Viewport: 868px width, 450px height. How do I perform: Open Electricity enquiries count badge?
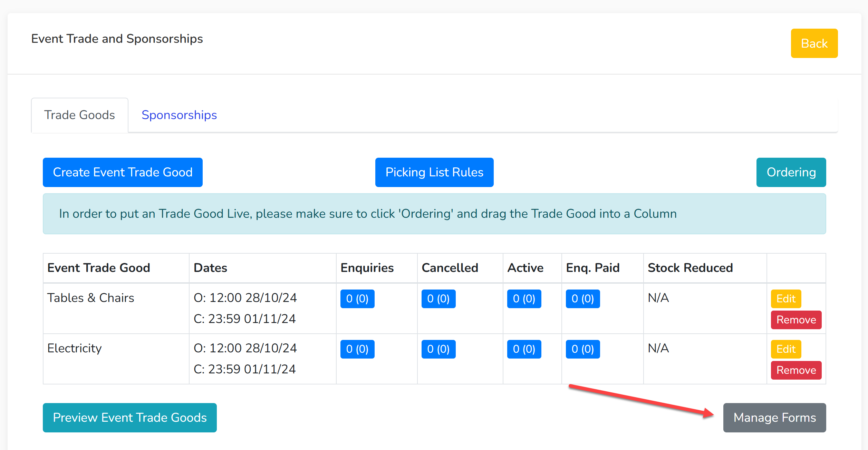click(357, 349)
